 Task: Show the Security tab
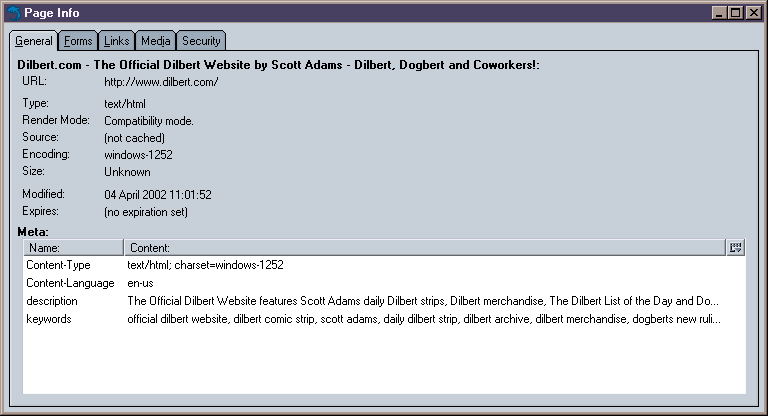click(201, 41)
